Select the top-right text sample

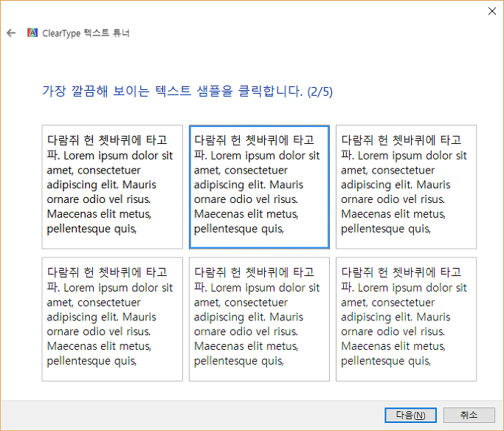pos(407,187)
